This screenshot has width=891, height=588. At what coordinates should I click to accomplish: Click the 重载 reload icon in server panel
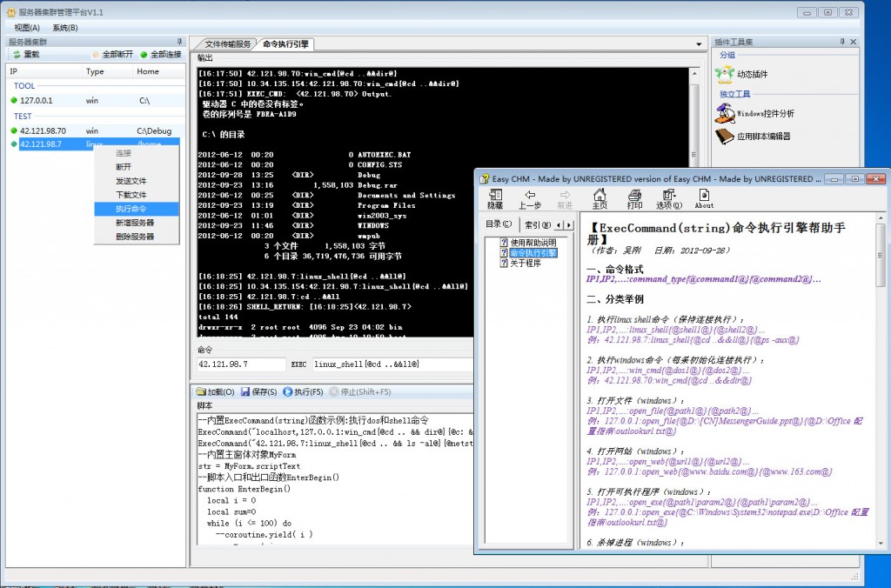(16, 55)
